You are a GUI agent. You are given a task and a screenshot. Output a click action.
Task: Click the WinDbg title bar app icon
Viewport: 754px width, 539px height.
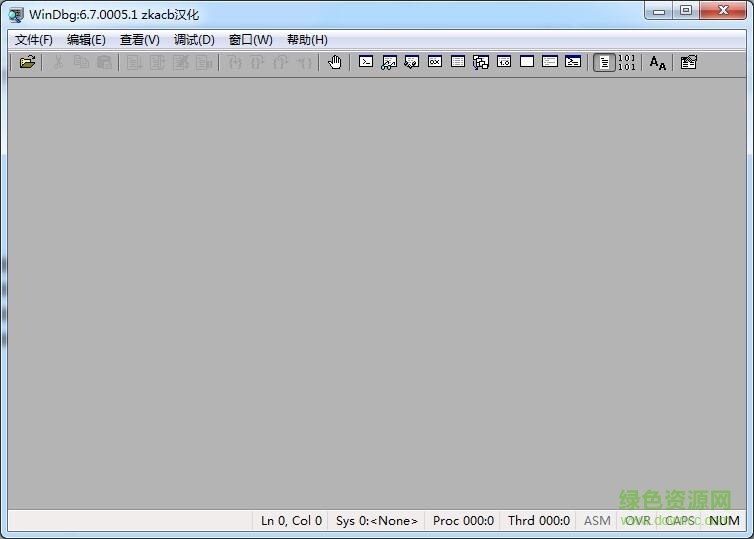[15, 15]
